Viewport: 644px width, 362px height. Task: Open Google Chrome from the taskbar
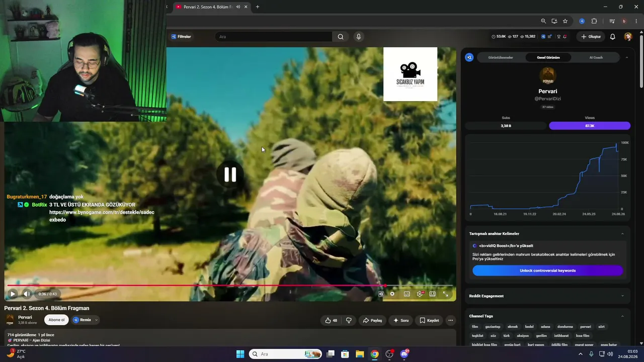point(374,354)
